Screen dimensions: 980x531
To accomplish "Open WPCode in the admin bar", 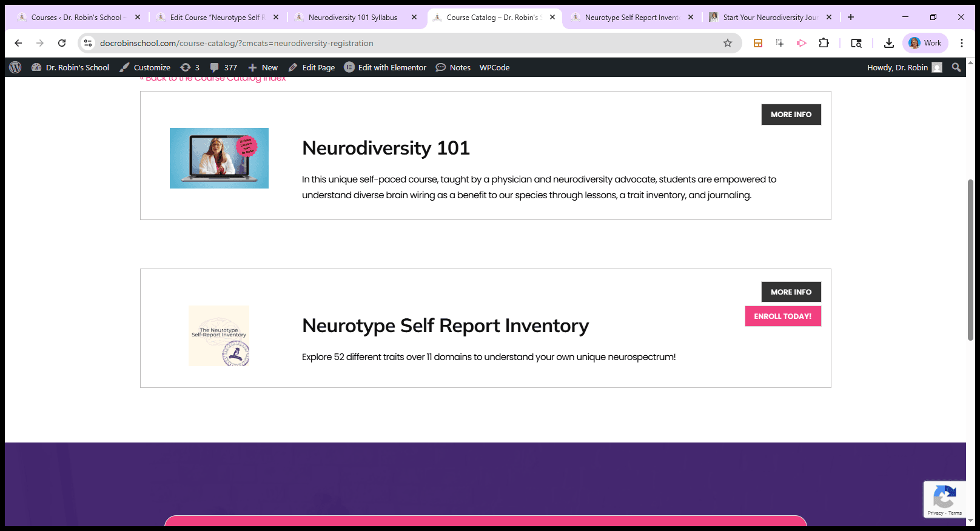I will pyautogui.click(x=494, y=67).
